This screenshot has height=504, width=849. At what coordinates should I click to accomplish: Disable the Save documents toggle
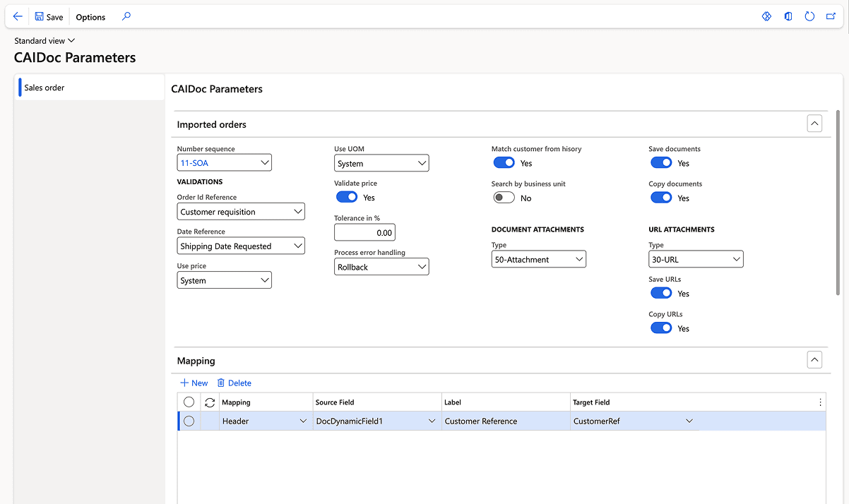661,162
